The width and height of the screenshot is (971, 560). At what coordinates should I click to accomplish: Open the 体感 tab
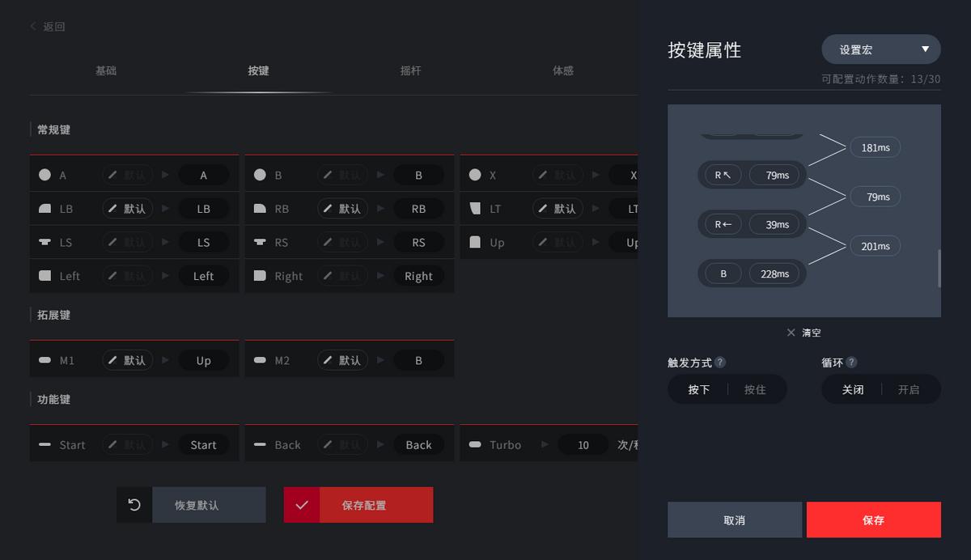point(562,70)
